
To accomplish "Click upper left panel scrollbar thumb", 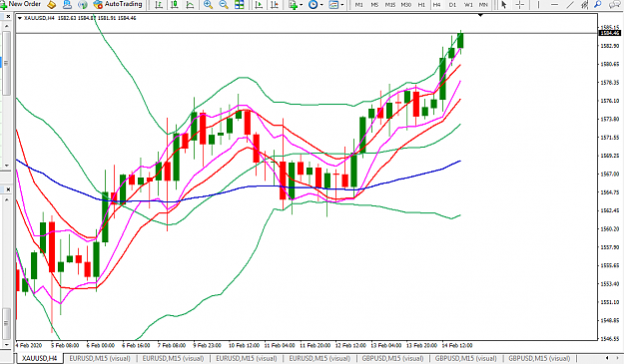I will point(7,63).
